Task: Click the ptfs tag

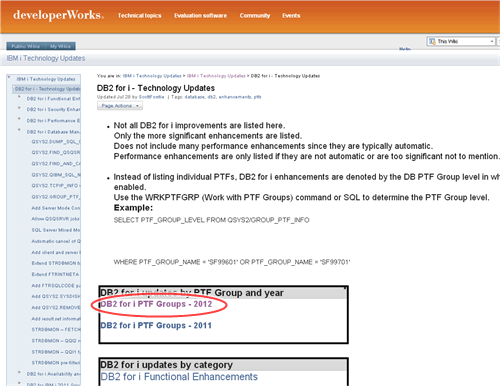Action: [x=257, y=97]
